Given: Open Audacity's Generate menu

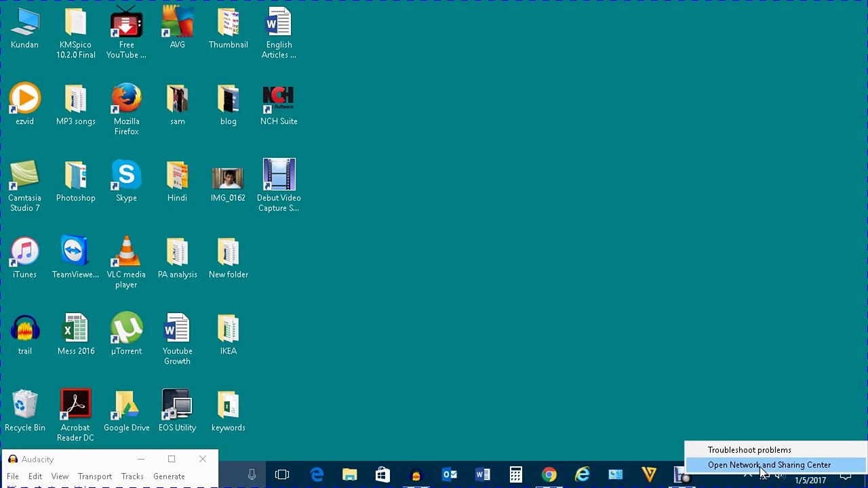Looking at the screenshot, I should pyautogui.click(x=169, y=476).
